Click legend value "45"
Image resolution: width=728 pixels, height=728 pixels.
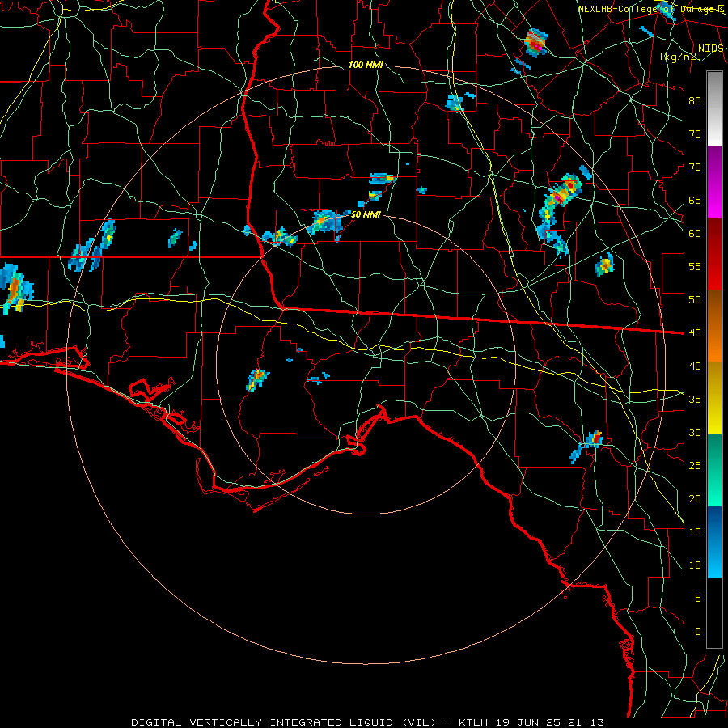(695, 333)
